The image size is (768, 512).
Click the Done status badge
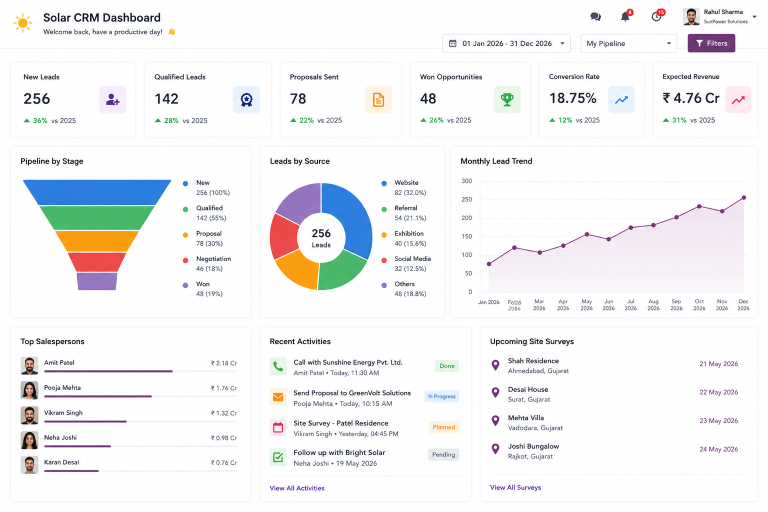[447, 366]
